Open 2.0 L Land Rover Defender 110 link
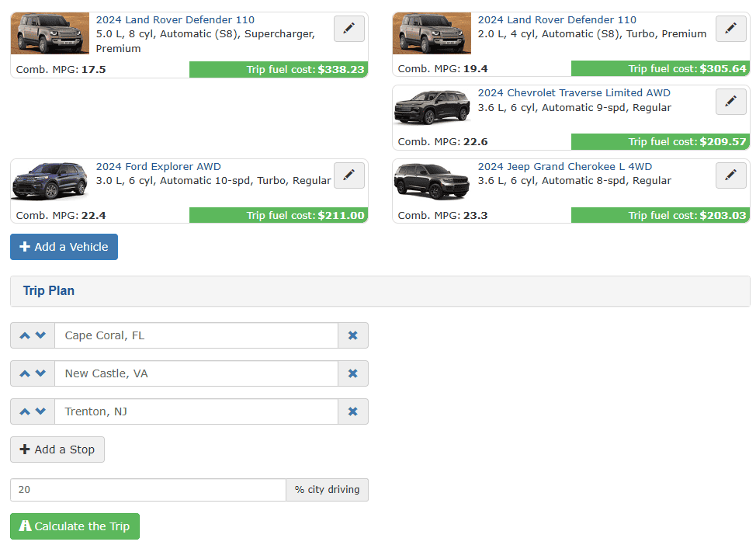 click(x=557, y=19)
